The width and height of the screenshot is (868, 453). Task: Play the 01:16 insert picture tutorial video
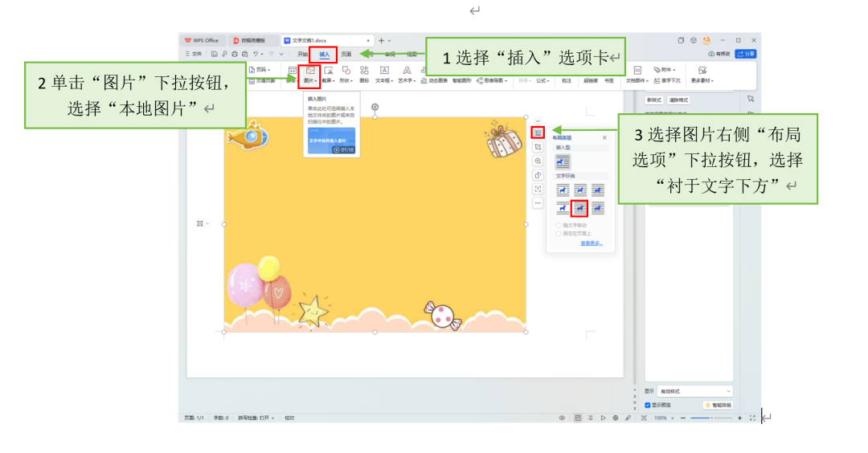[332, 141]
